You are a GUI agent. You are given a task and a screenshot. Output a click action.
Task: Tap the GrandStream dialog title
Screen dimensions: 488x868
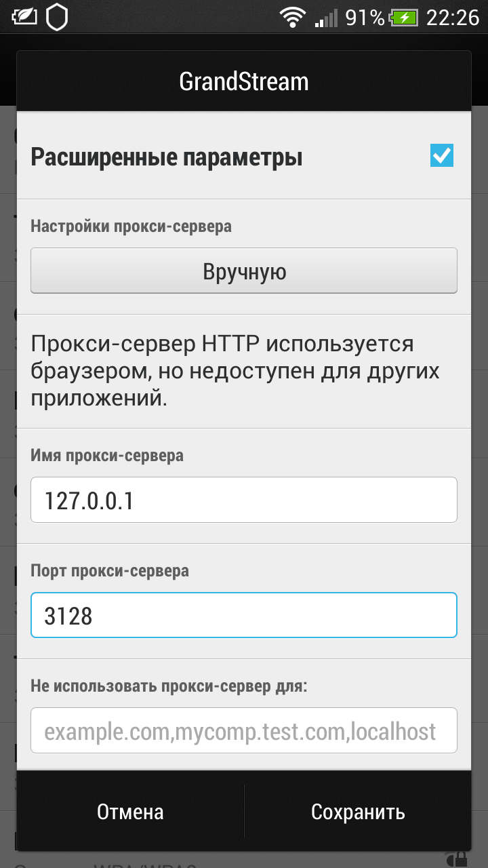point(244,81)
